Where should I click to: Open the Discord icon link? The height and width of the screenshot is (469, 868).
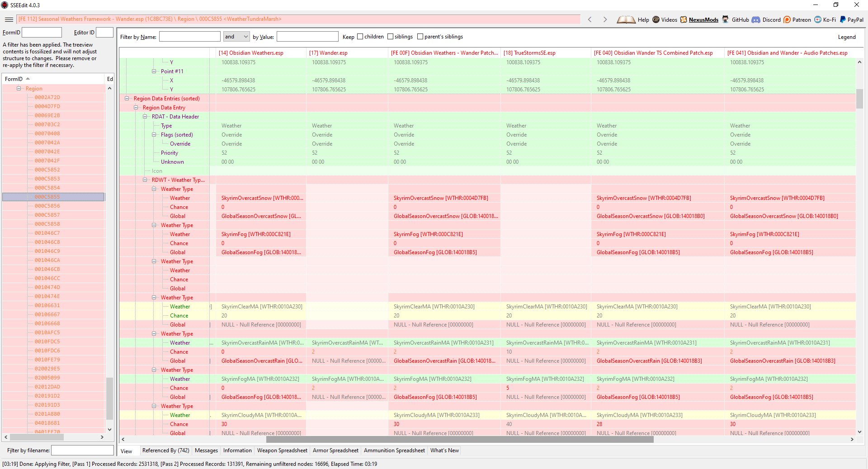pos(756,19)
